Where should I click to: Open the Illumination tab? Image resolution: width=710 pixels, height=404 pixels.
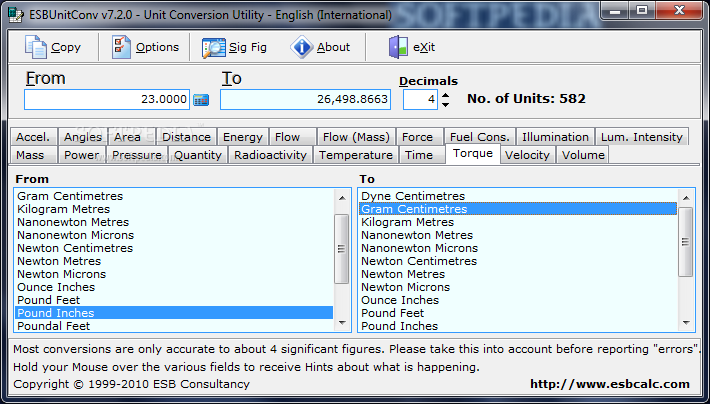pyautogui.click(x=555, y=137)
